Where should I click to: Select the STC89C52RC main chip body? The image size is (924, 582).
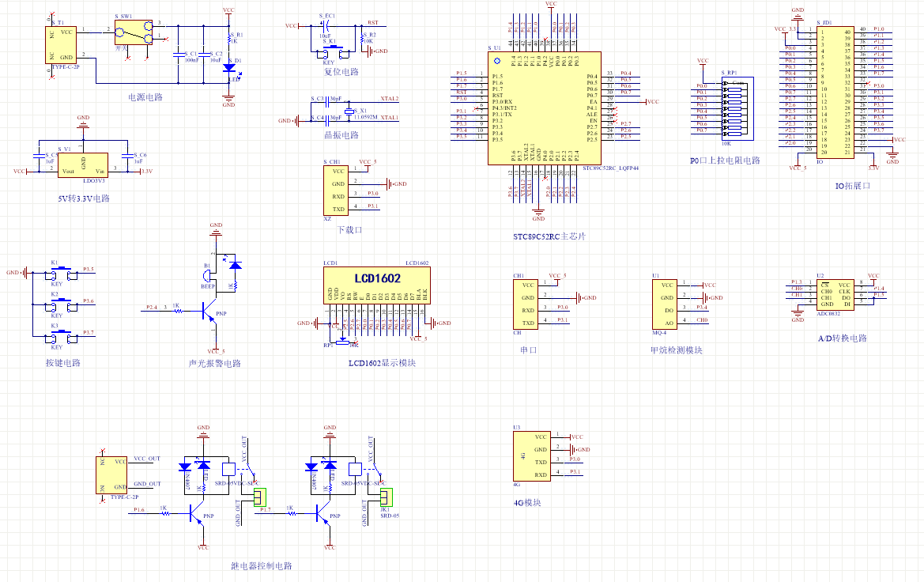pos(545,108)
